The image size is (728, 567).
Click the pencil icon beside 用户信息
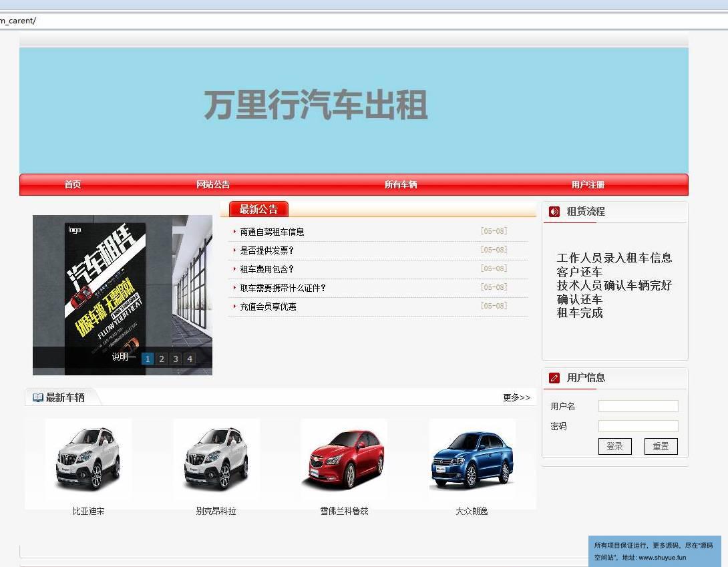(x=554, y=378)
